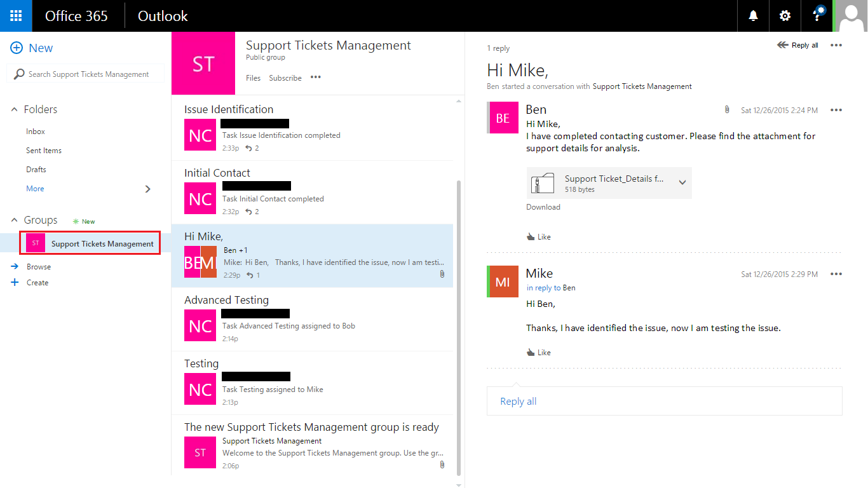
Task: Expand the More folders chevron
Action: click(x=148, y=189)
